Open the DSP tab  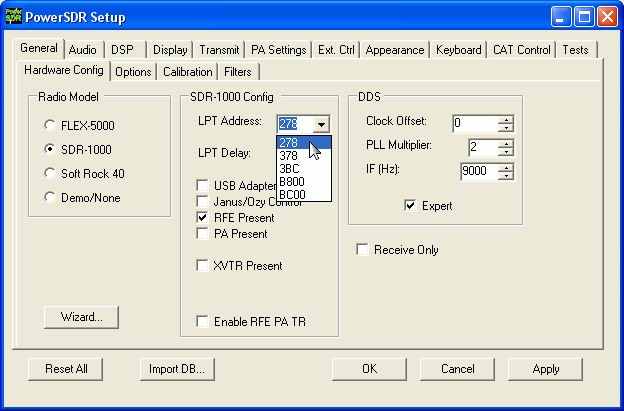123,50
